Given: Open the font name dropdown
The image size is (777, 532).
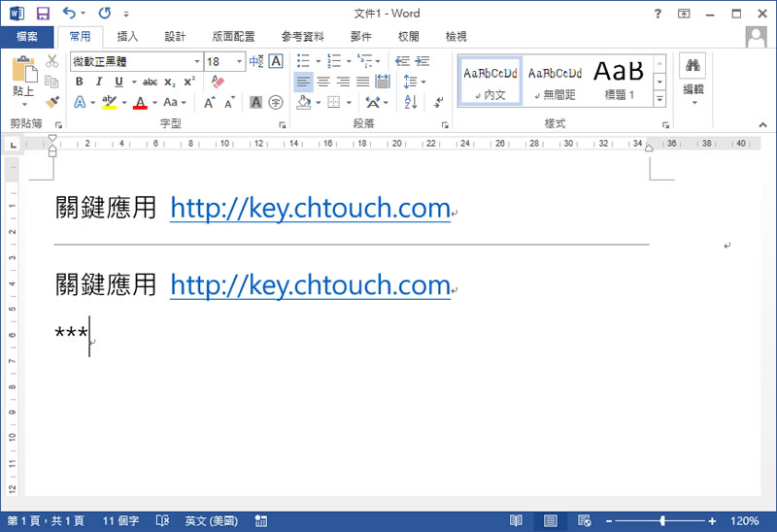Looking at the screenshot, I should point(197,61).
